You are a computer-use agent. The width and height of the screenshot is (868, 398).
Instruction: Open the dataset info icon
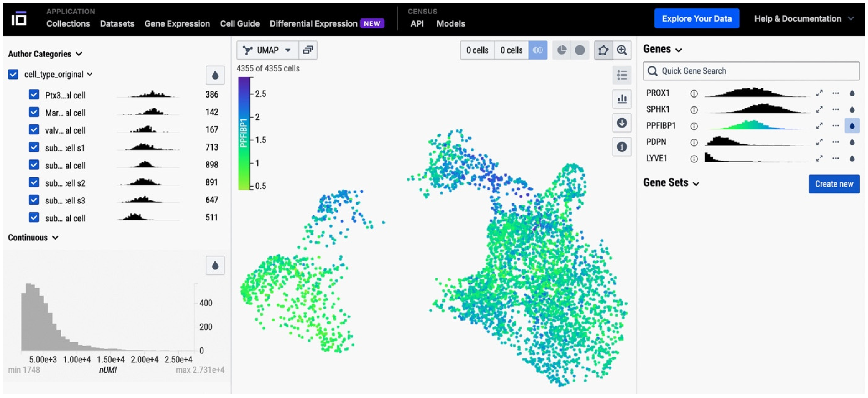click(622, 147)
